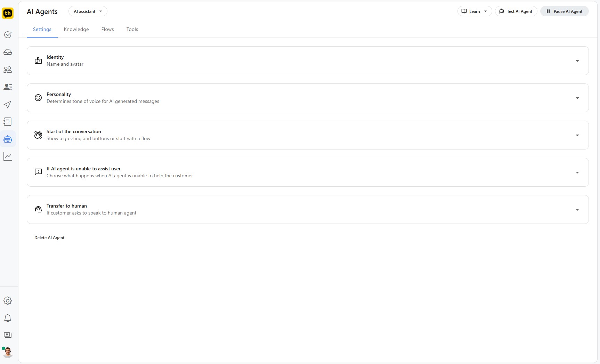Switch to the Flows tab
The width and height of the screenshot is (600, 364).
pyautogui.click(x=107, y=29)
